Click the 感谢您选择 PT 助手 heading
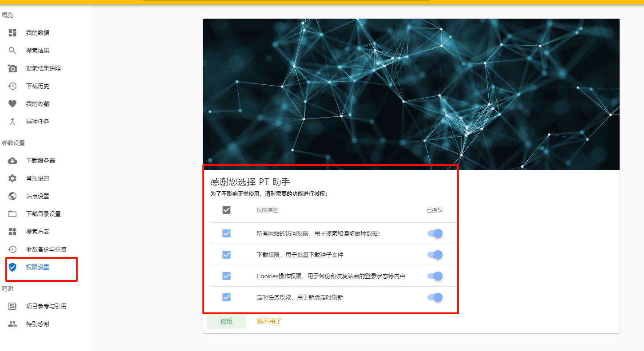Screen dimensions: 644x351 tap(250, 182)
